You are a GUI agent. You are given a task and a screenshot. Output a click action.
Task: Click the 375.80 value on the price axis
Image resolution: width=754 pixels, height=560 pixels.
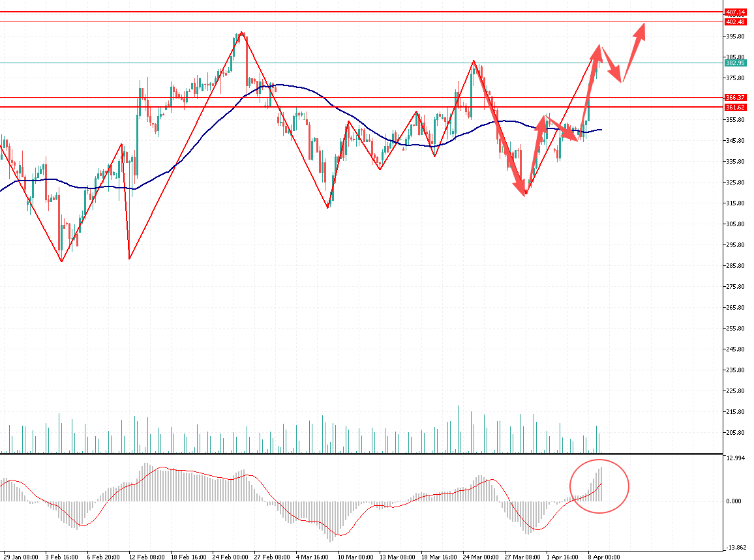[735, 78]
